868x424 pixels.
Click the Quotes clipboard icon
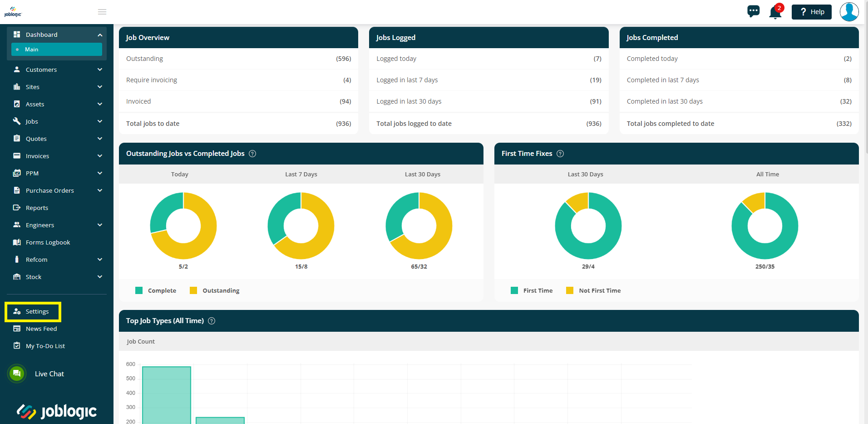17,139
